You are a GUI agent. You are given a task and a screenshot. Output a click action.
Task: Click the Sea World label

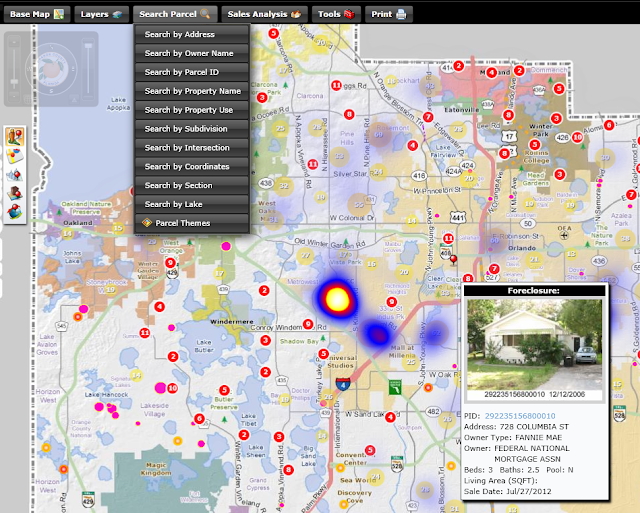(x=358, y=480)
